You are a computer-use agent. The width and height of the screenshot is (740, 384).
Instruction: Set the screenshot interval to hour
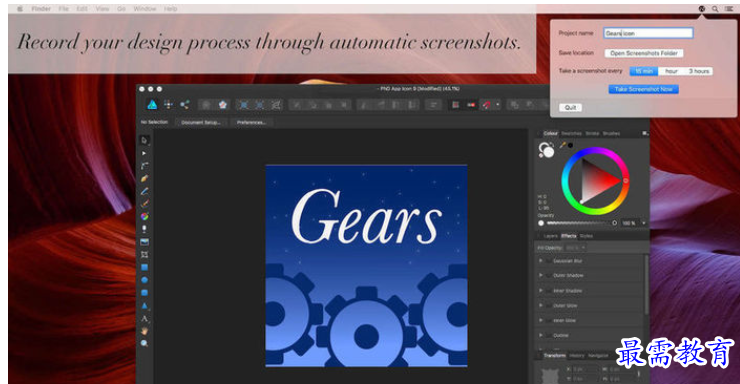[671, 71]
